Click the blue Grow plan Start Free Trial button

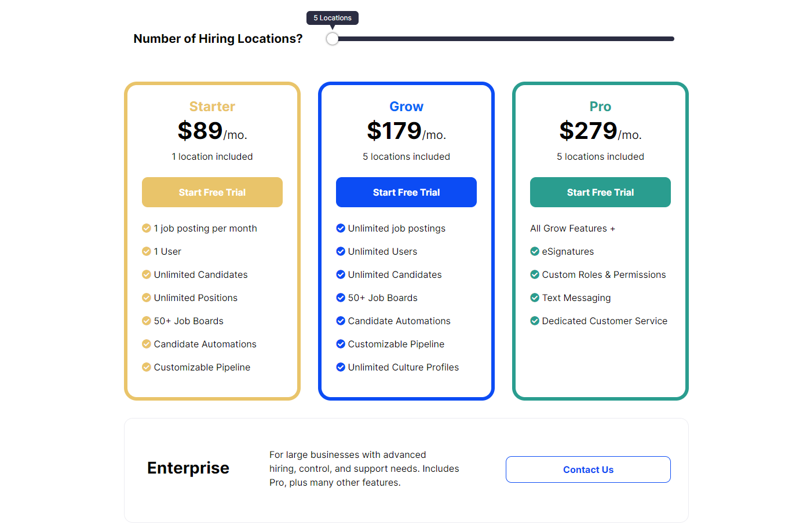coord(406,192)
